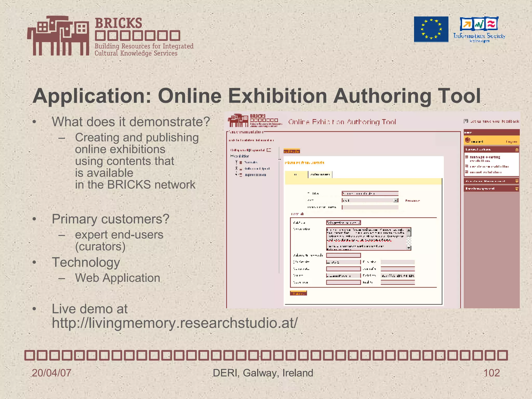
Task: Open the second action link in the actions panel
Action: 489,167
